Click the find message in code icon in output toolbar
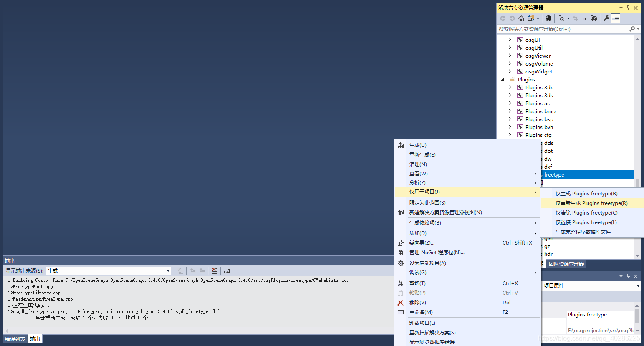The width and height of the screenshot is (644, 346). click(x=180, y=271)
